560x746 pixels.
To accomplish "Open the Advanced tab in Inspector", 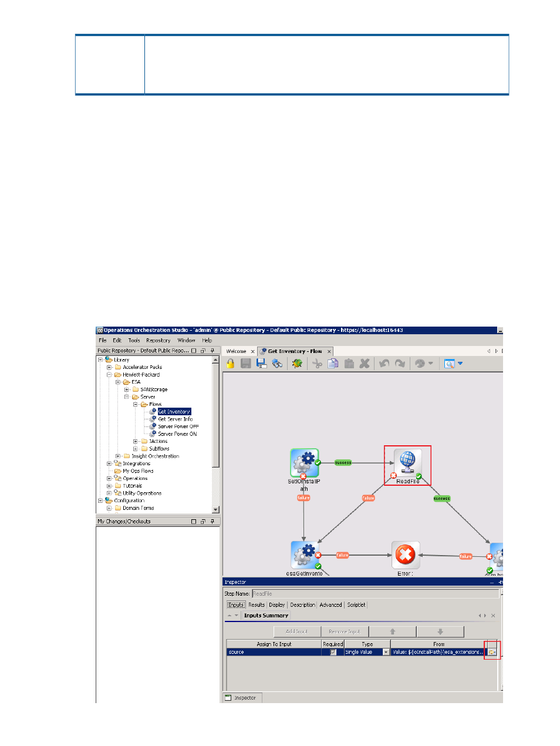I will coord(330,605).
